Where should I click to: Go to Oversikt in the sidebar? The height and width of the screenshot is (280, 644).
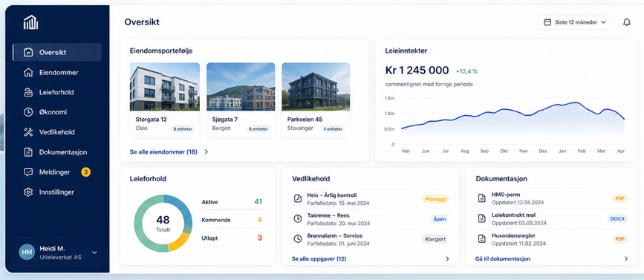click(57, 53)
